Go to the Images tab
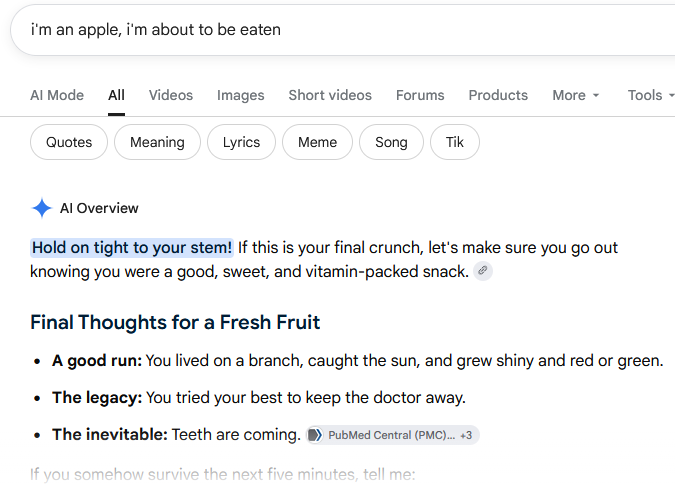The image size is (675, 489). coord(241,95)
